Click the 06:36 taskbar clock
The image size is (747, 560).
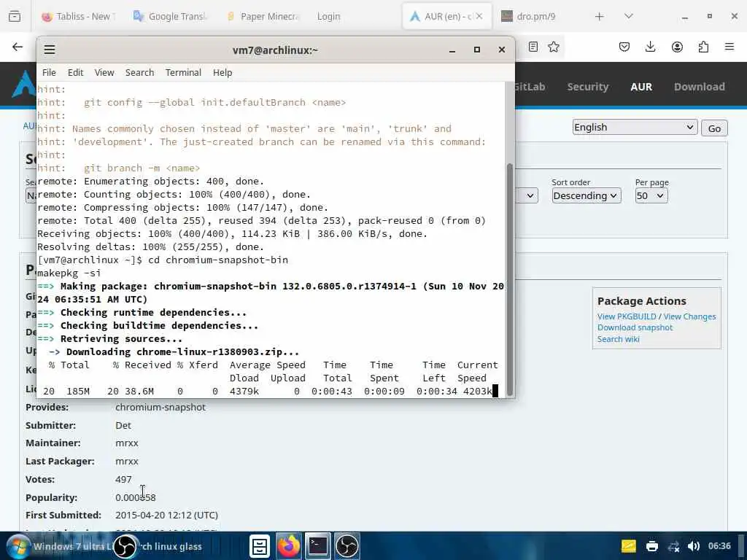tap(719, 545)
